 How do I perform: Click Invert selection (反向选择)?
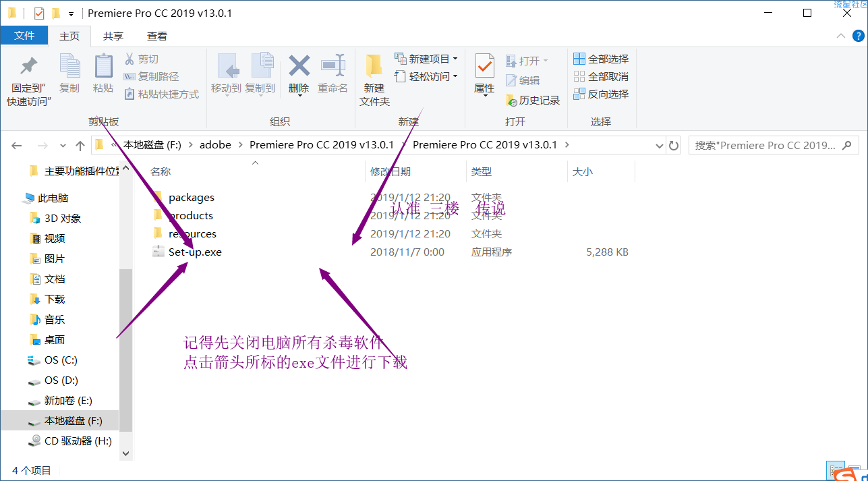tap(601, 94)
